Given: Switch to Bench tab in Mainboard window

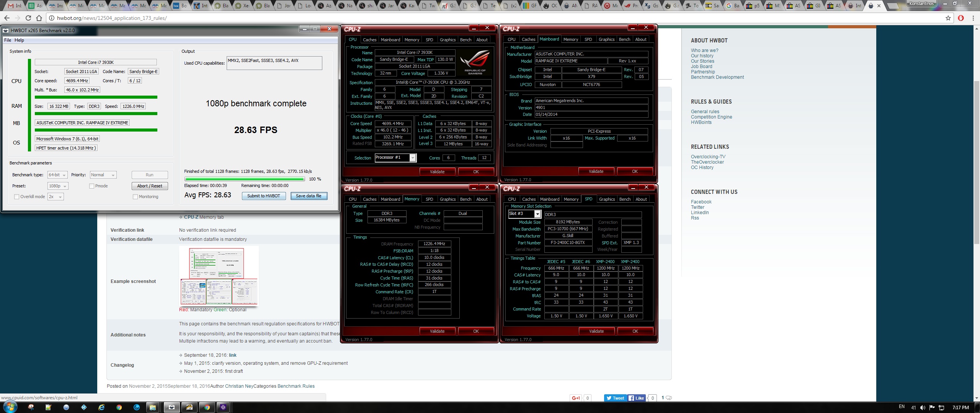Looking at the screenshot, I should (x=624, y=39).
